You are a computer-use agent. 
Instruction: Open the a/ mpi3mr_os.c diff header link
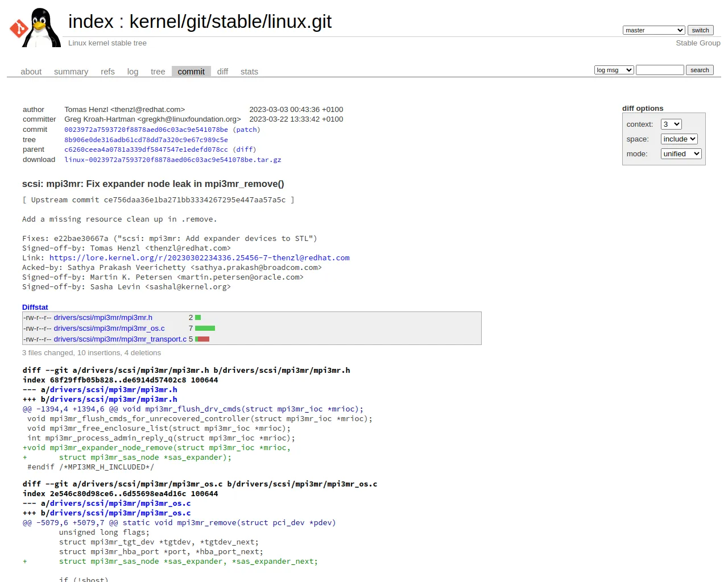pyautogui.click(x=121, y=503)
